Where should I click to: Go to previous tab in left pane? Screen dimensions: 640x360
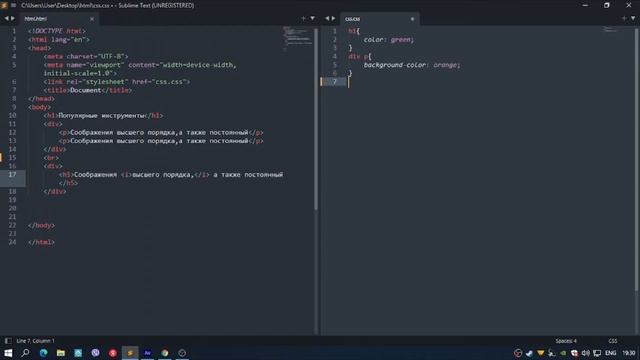[7, 18]
